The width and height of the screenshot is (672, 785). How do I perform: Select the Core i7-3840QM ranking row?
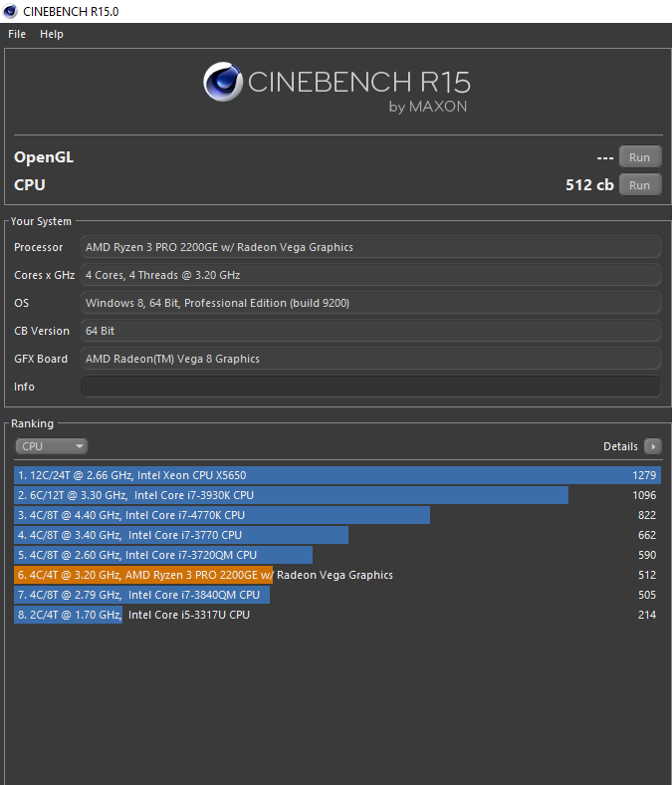pyautogui.click(x=337, y=595)
